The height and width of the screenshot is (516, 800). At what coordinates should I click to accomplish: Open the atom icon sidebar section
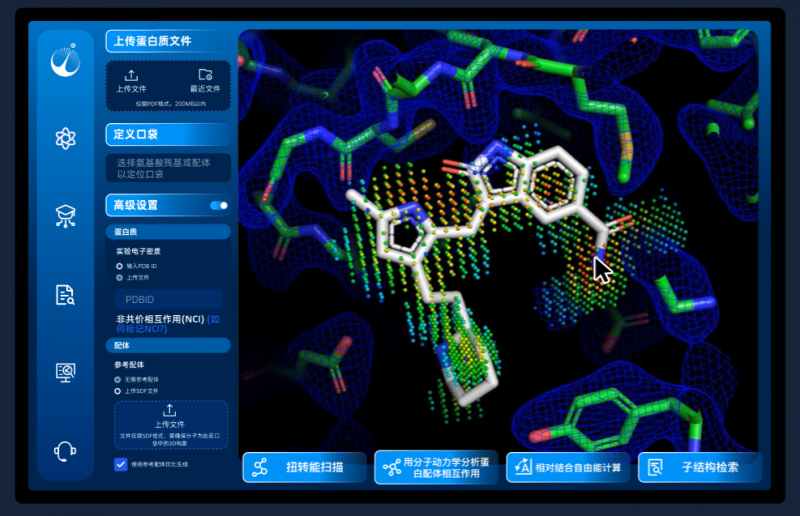click(66, 139)
